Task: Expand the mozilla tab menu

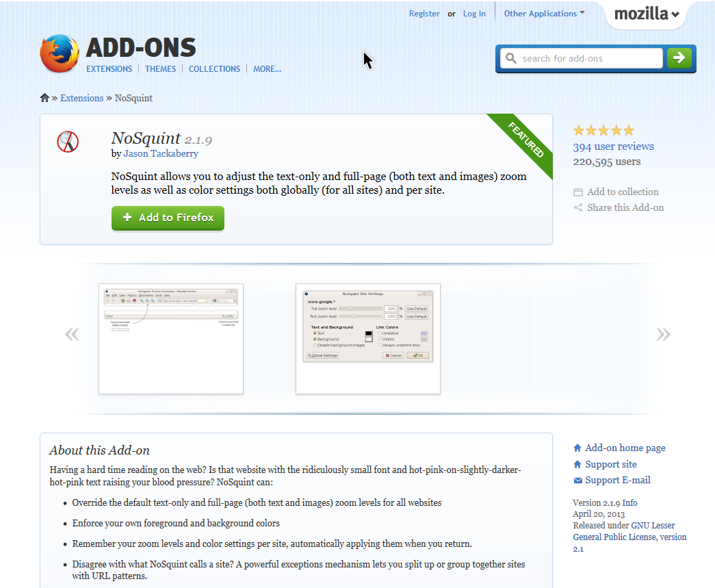Action: point(647,14)
